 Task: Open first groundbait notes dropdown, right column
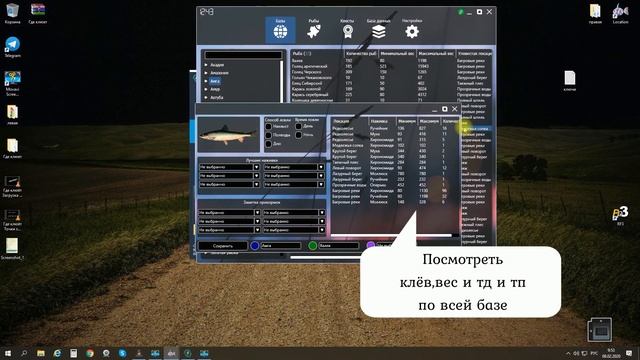coord(294,213)
